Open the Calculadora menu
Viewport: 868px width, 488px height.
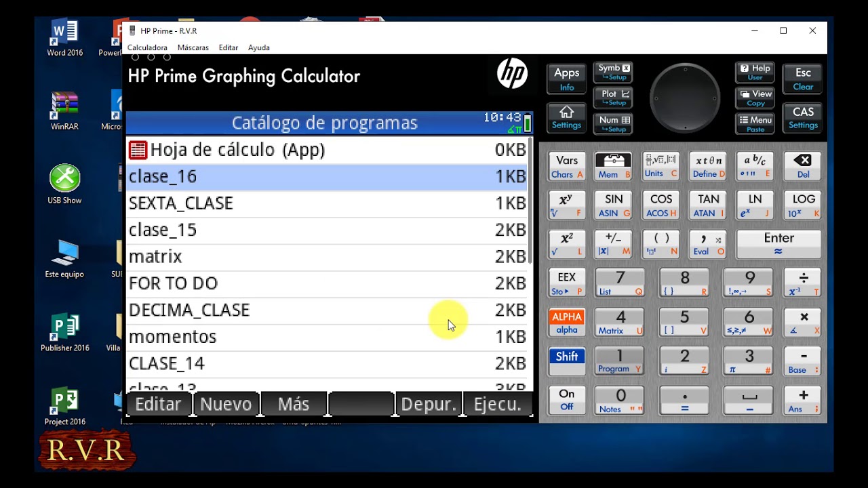(147, 47)
